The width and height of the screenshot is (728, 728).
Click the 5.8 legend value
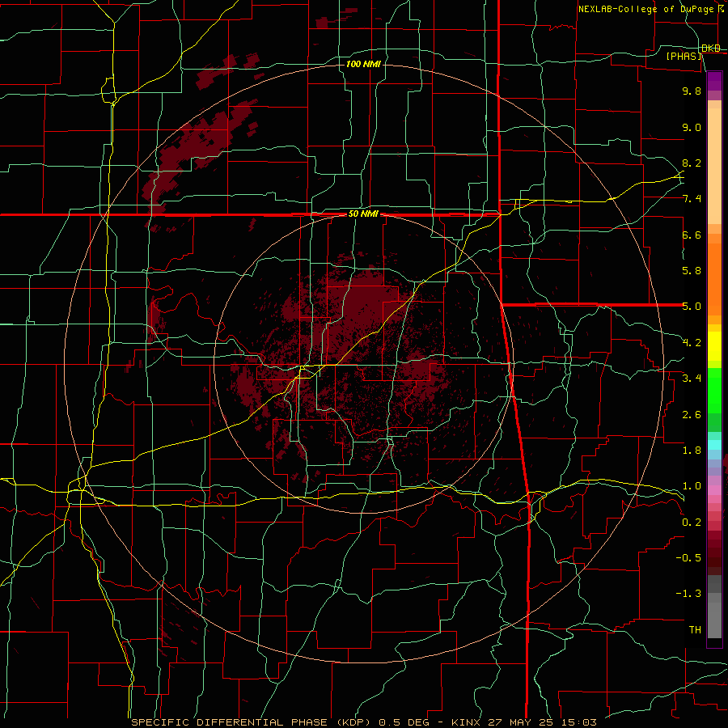pos(692,271)
